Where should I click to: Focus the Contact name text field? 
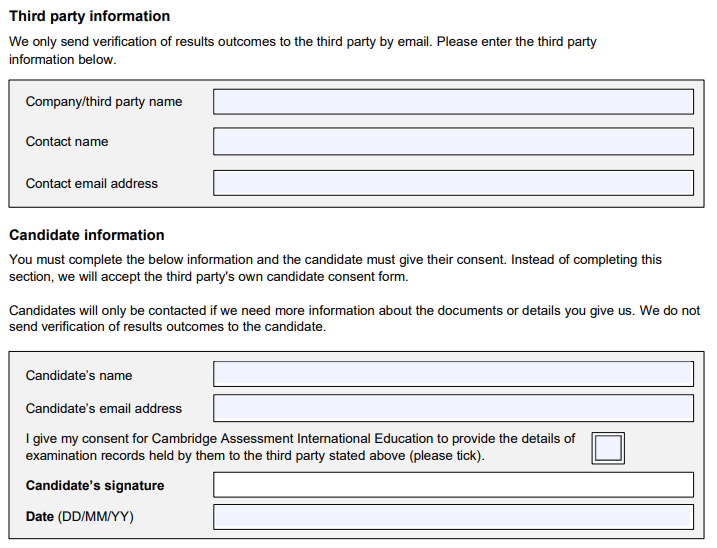pos(453,141)
